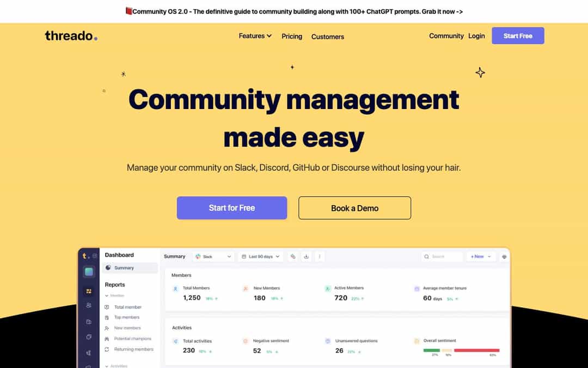Open the Community link in the header
The height and width of the screenshot is (368, 588).
tap(446, 36)
